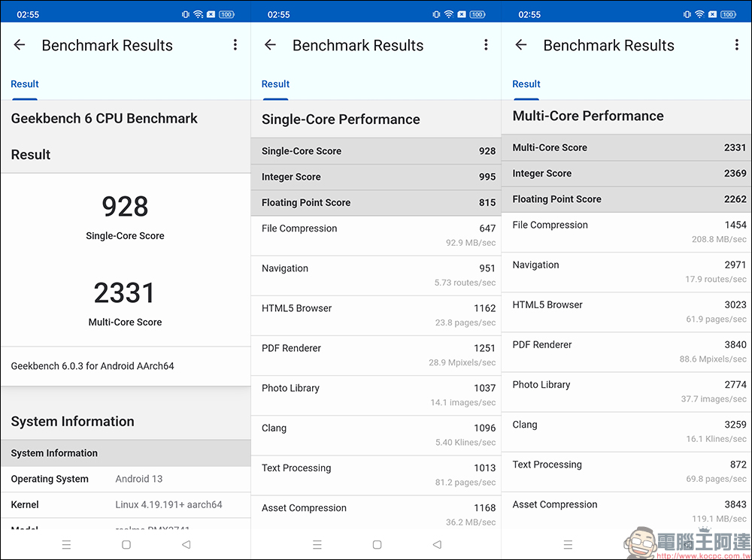Tap Text Processing 872 row
The width and height of the screenshot is (752, 560).
pyautogui.click(x=627, y=472)
